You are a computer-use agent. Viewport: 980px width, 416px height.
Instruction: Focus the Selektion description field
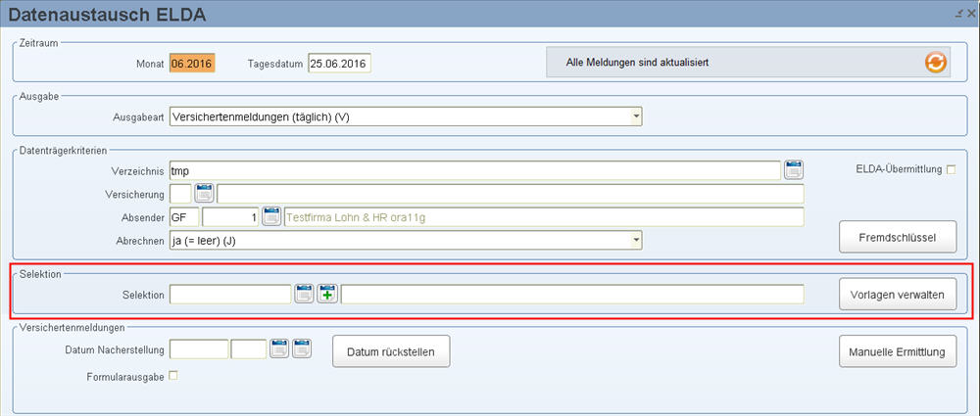[x=572, y=294]
